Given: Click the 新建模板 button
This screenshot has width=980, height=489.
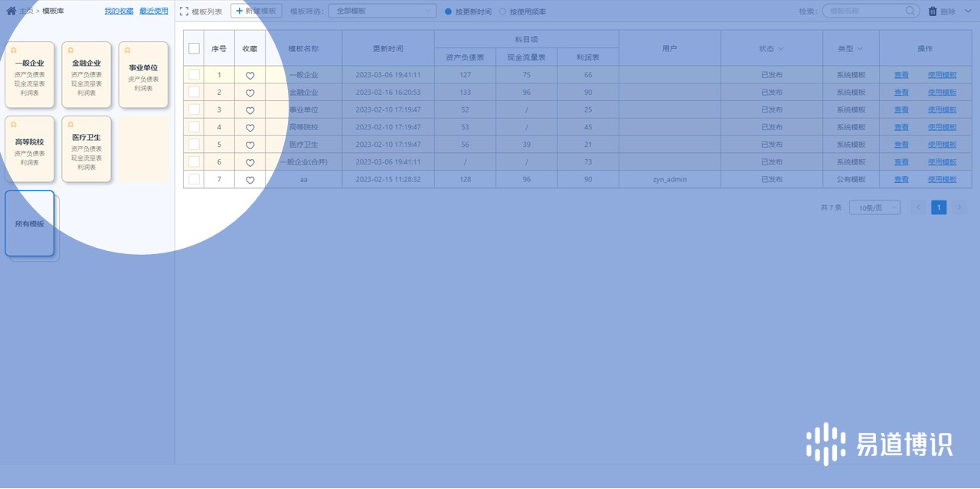Looking at the screenshot, I should tap(256, 11).
